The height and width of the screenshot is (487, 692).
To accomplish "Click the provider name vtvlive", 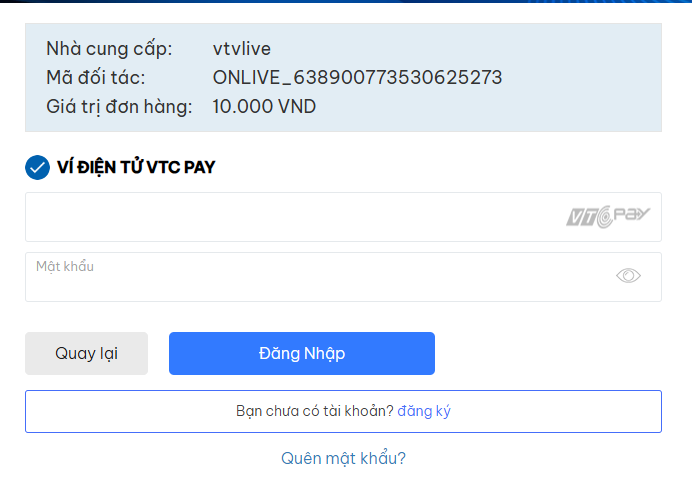I will [x=241, y=49].
